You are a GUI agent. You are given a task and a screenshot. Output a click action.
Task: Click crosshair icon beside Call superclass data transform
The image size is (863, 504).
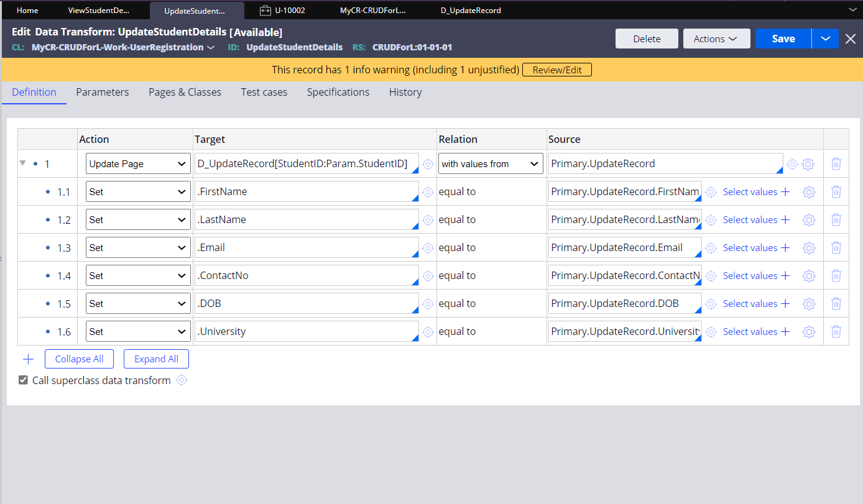pos(182,380)
